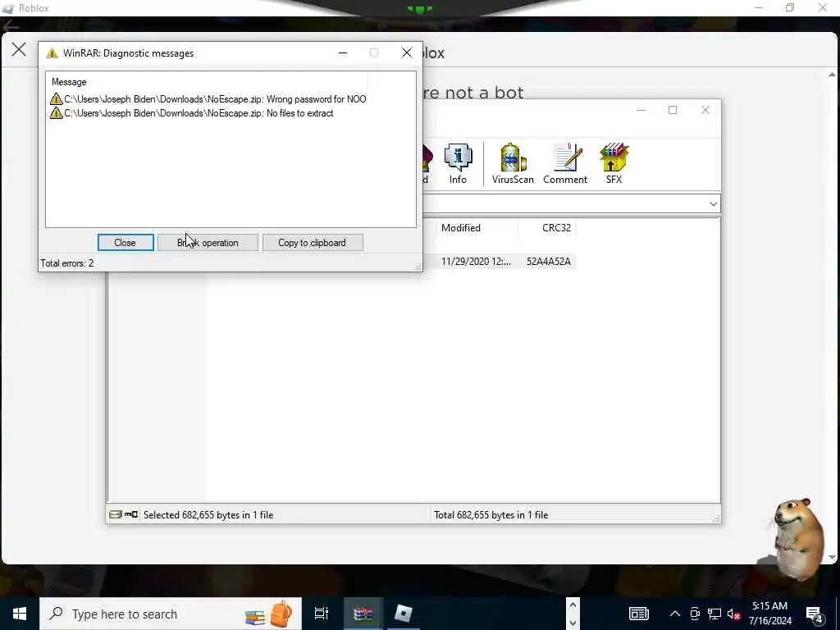Click the 'Total errors: 2' status text
This screenshot has height=630, width=840.
(x=67, y=263)
